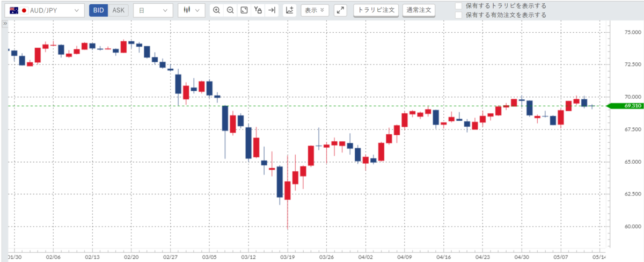This screenshot has width=644, height=262.
Task: Open the technical indicators chart icon
Action: tap(290, 10)
